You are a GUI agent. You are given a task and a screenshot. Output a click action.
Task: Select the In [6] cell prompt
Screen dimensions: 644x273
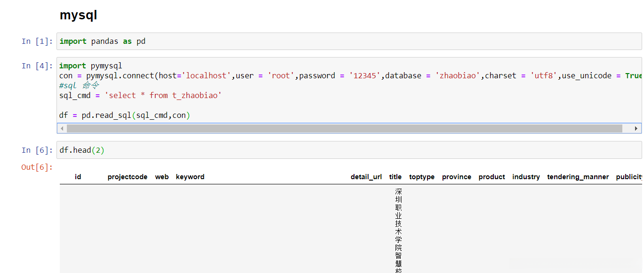coord(37,150)
